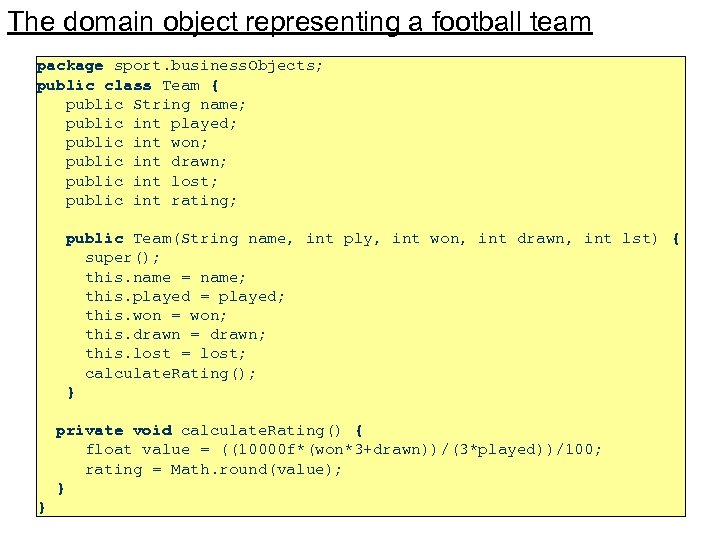
Task: Click the "this.drawn = drawn;" assignment
Action: 175,334
